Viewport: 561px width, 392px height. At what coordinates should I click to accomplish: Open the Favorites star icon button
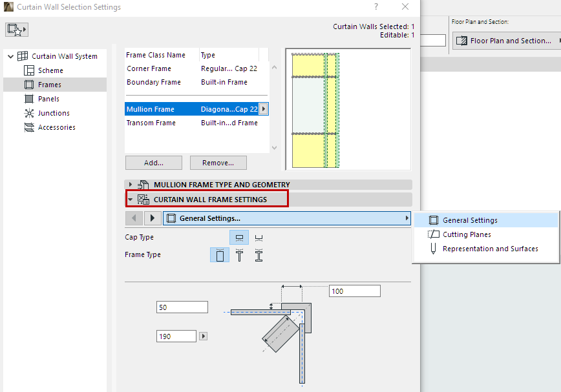(x=16, y=29)
